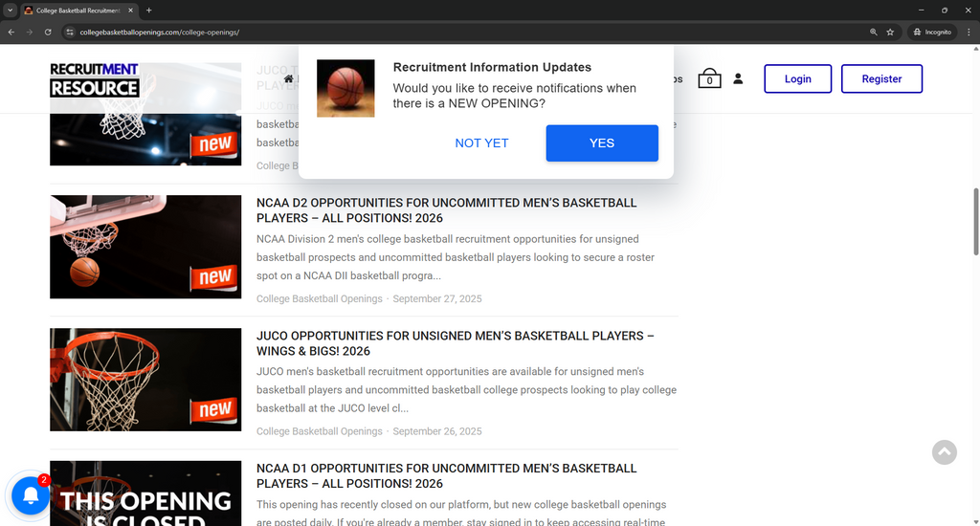
Task: Open the Incognito indicator
Action: pos(932,32)
